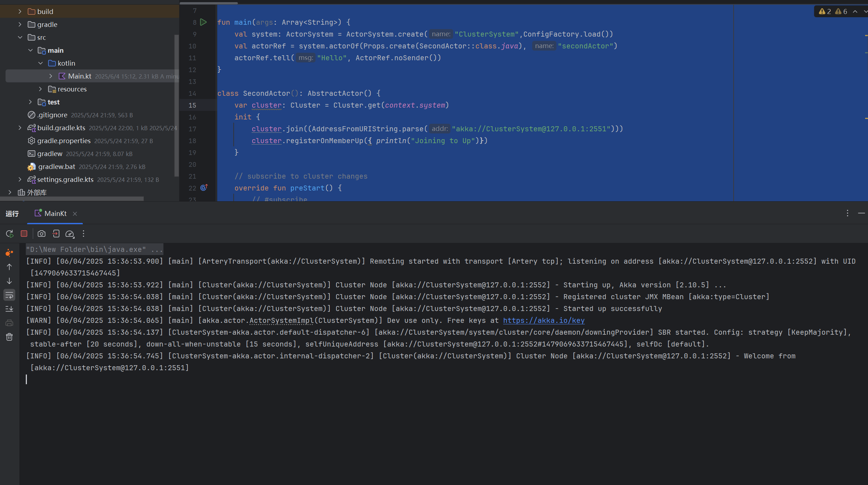Open the profiler gauge icon in run toolbar
The height and width of the screenshot is (485, 868).
pyautogui.click(x=70, y=234)
